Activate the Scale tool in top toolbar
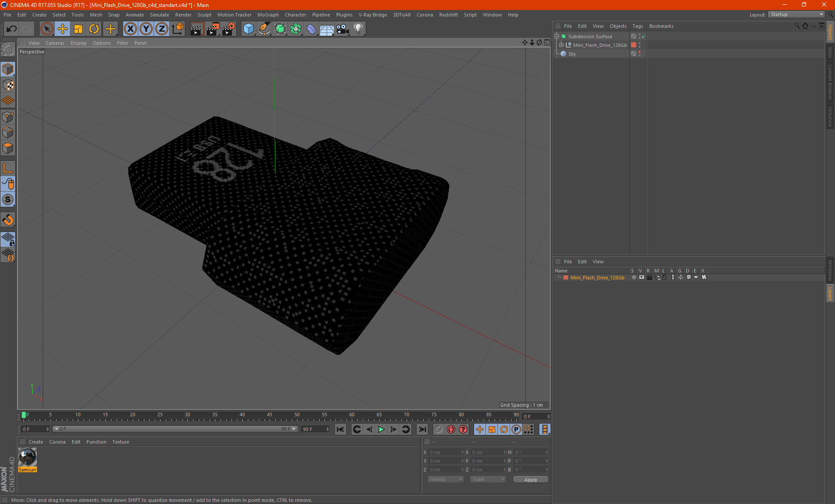 [x=78, y=29]
